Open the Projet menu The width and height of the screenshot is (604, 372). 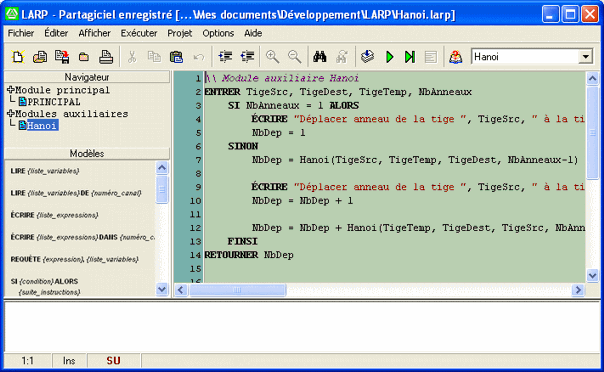[180, 34]
